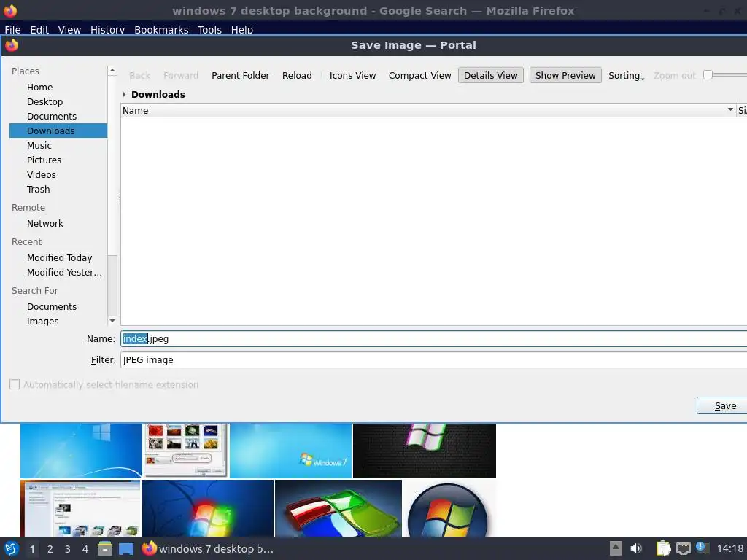Select Modified Yesterday under Recent
The image size is (747, 560).
click(58, 273)
